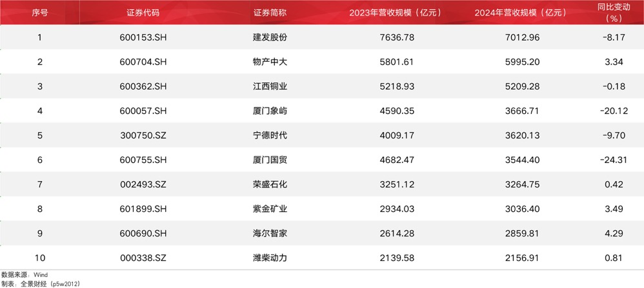
Task: Select the 建发股份 name cell
Action: (x=270, y=37)
